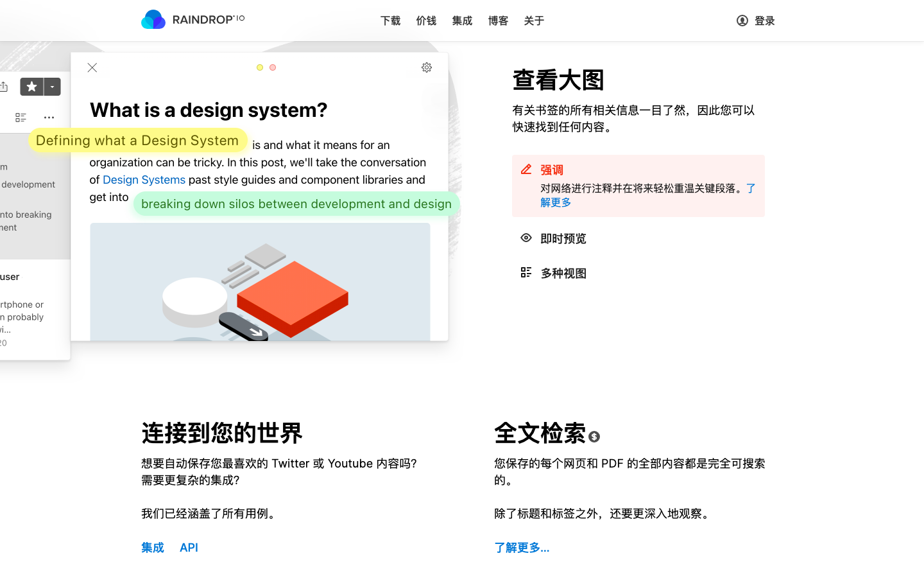
Task: Open the more options ellipsis in the sidebar
Action: 49,117
